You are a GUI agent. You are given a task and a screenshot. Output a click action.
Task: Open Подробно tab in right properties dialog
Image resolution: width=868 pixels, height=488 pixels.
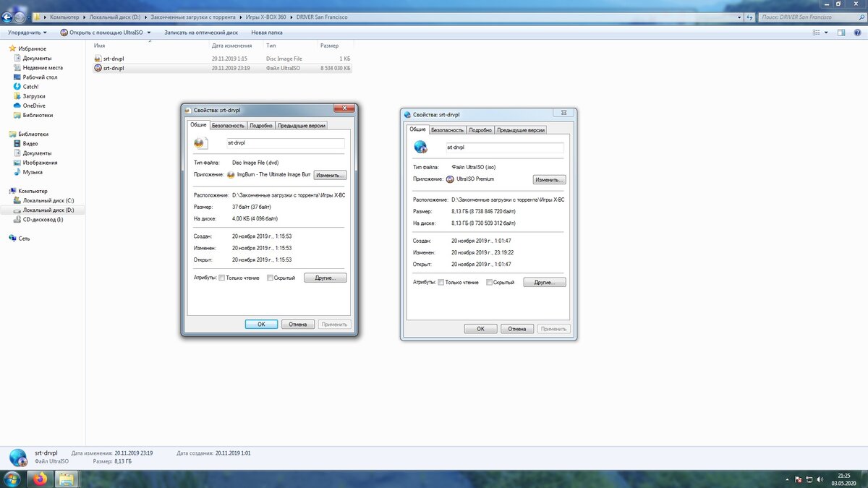click(480, 130)
